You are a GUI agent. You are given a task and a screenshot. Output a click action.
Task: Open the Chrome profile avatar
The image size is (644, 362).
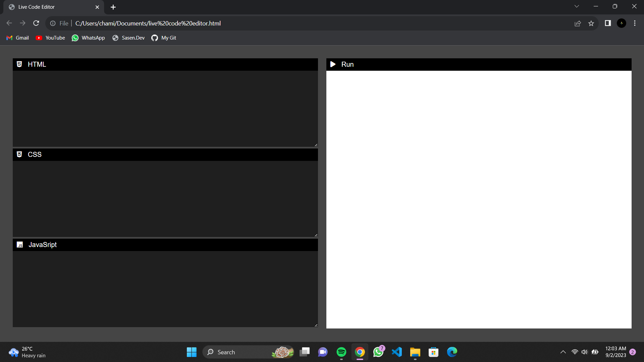[x=622, y=23]
